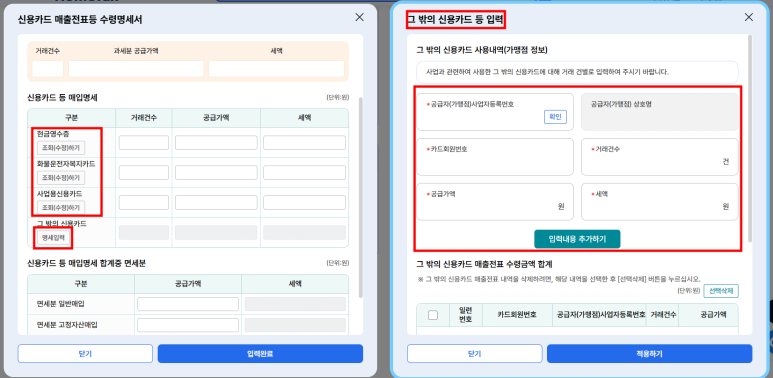Toggle the select-all checkbox in table header
The image size is (773, 378).
point(433,315)
